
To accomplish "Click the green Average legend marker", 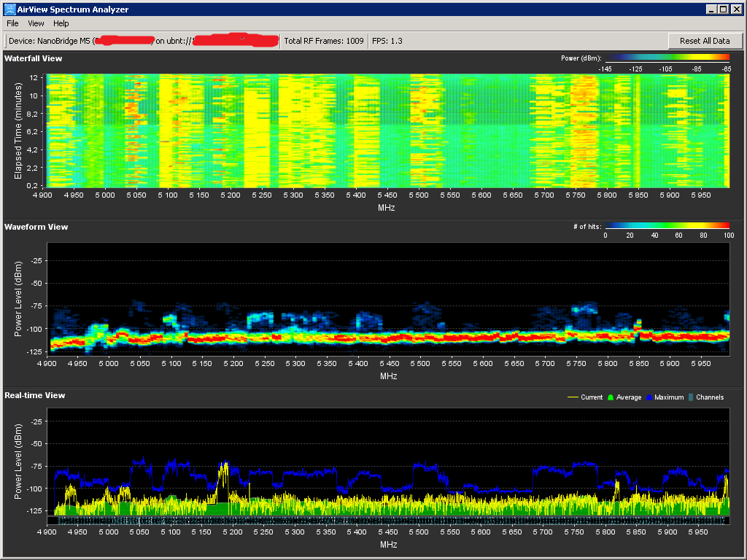I will click(x=611, y=397).
